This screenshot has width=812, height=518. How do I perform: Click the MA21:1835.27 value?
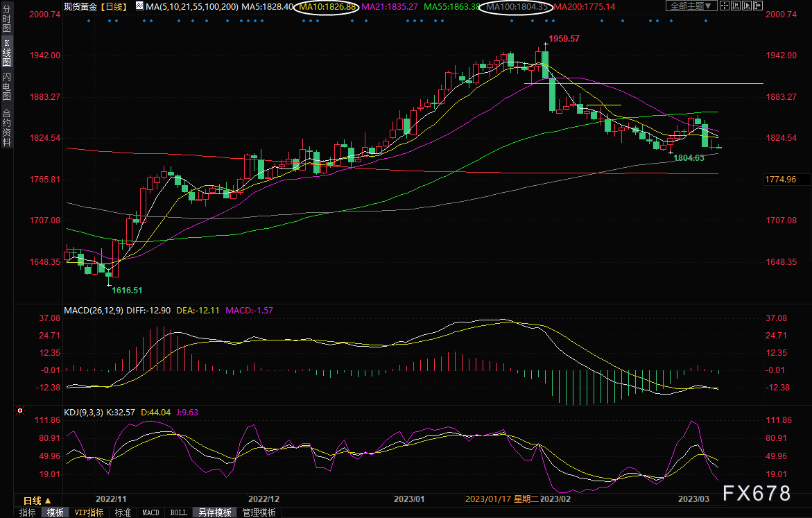390,7
